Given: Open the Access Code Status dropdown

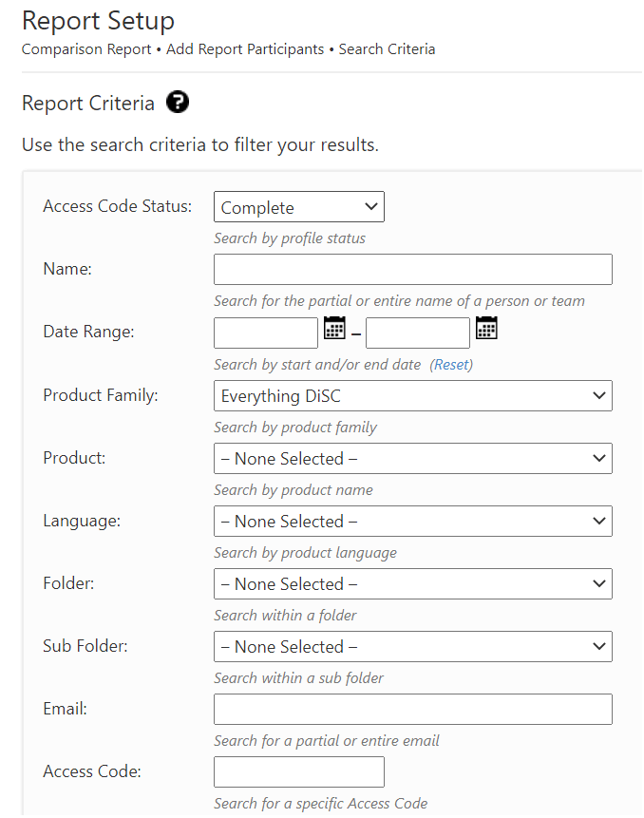Looking at the screenshot, I should 299,206.
